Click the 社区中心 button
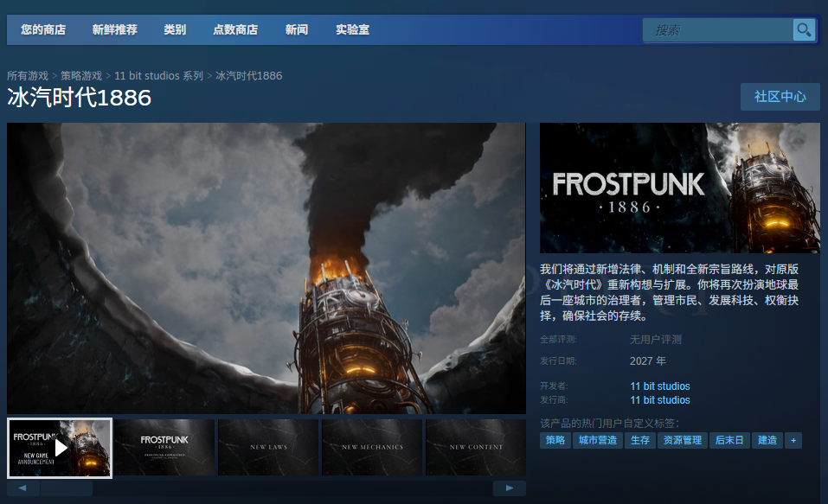This screenshot has height=504, width=828. click(780, 97)
